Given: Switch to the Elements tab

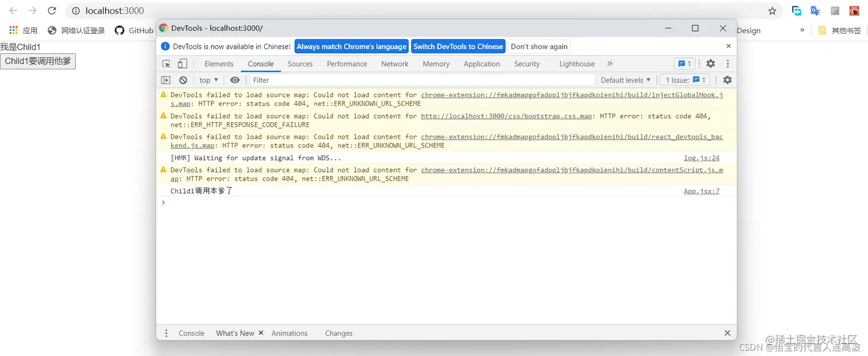Looking at the screenshot, I should click(219, 64).
